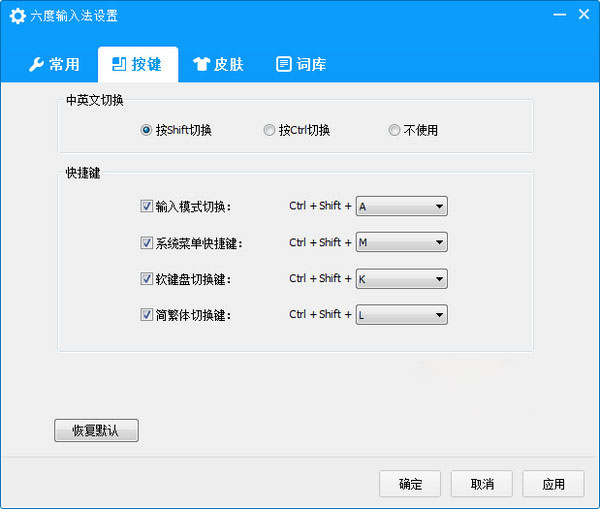Expand the 系统菜单快捷键 dropdown showing M

[x=401, y=242]
